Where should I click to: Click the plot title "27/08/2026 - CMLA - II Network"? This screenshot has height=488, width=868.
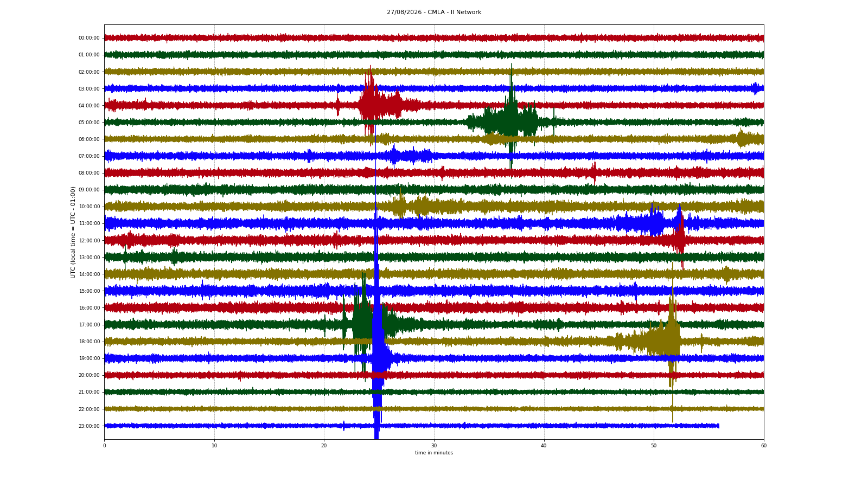[434, 12]
